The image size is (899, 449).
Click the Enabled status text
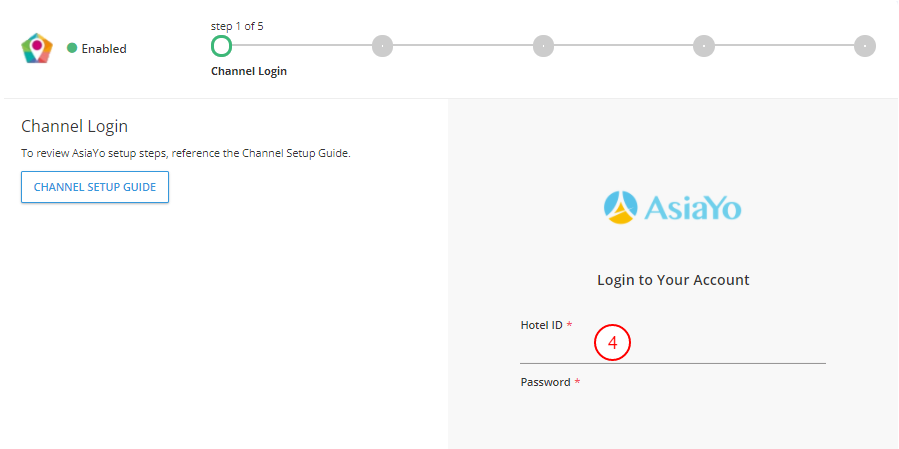[104, 48]
